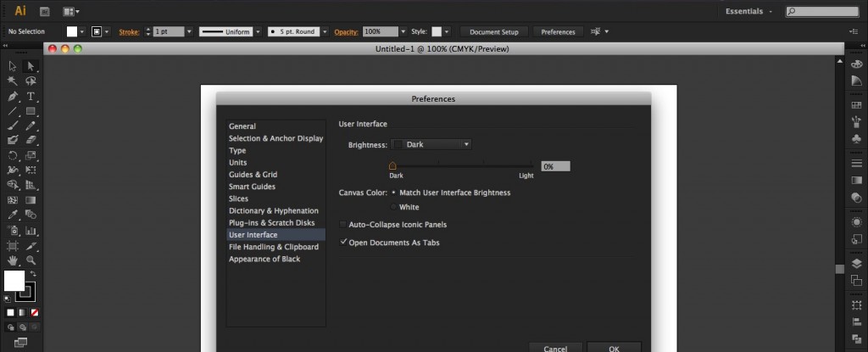This screenshot has height=352, width=868.
Task: Select the Line Segment tool
Action: pyautogui.click(x=13, y=111)
